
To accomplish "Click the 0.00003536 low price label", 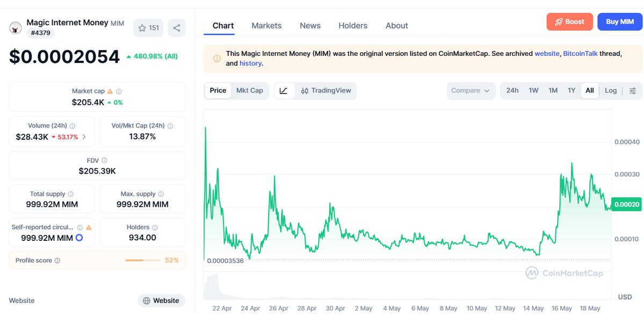I will point(226,261).
